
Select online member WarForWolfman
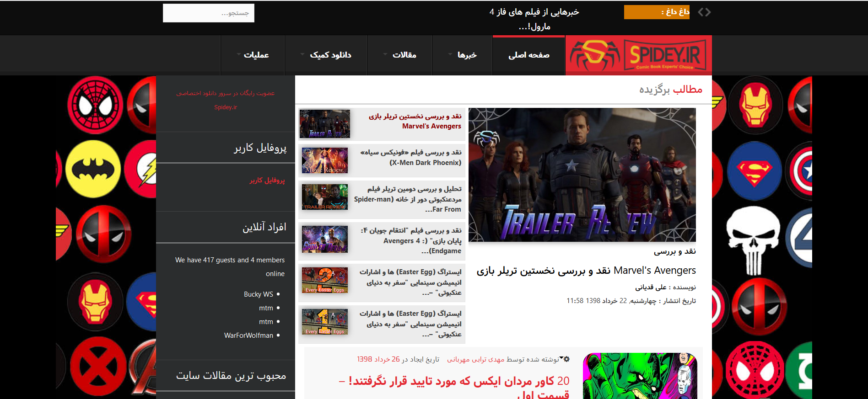248,335
